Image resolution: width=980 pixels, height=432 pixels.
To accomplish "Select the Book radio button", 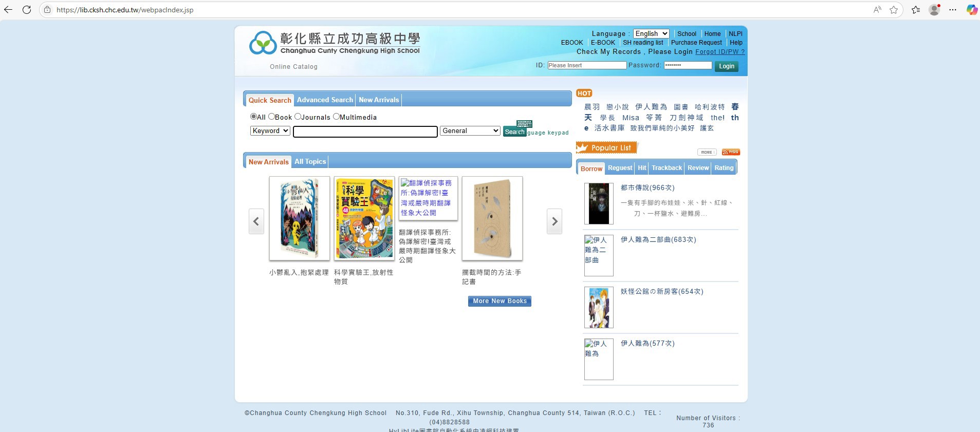I will click(271, 117).
